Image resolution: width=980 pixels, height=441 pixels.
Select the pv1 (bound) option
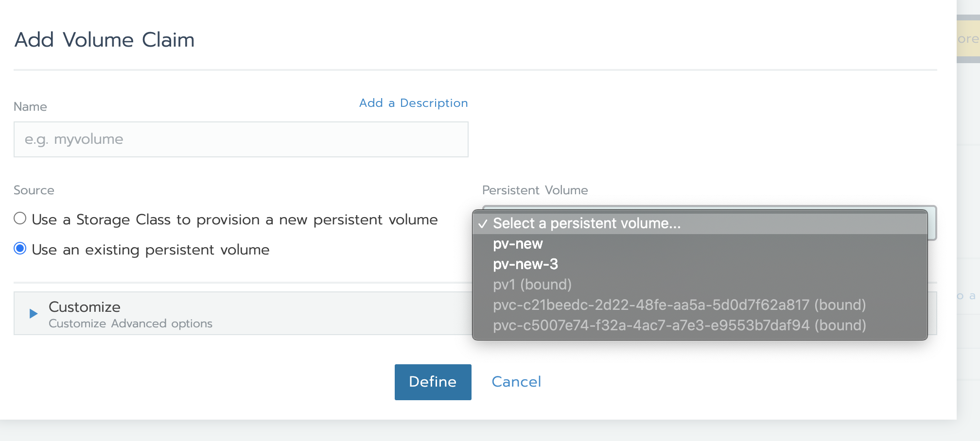(532, 285)
